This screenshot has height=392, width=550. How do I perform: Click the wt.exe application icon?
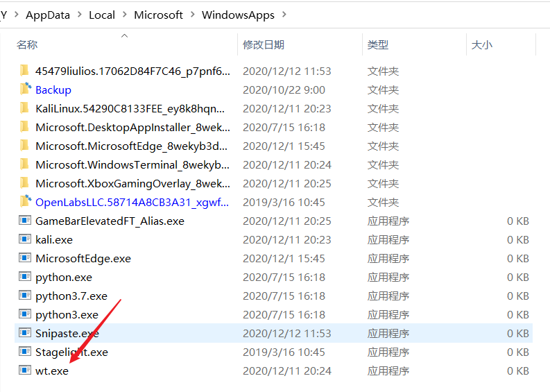(x=24, y=370)
